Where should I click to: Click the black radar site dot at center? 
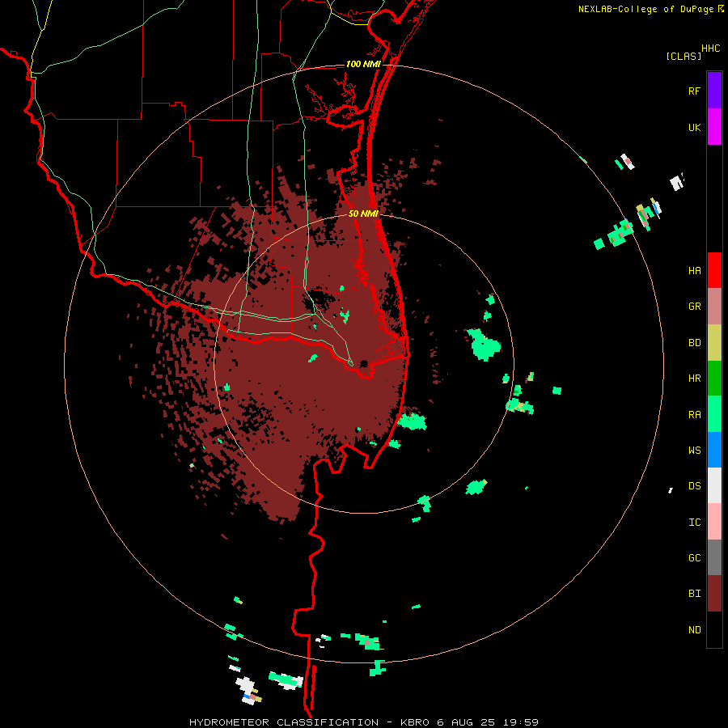click(363, 363)
